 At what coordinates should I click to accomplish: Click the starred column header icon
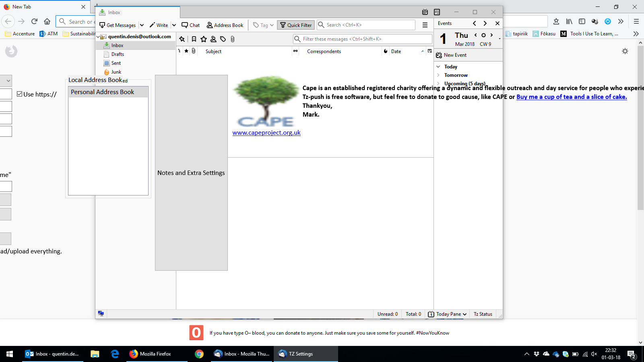pos(186,51)
